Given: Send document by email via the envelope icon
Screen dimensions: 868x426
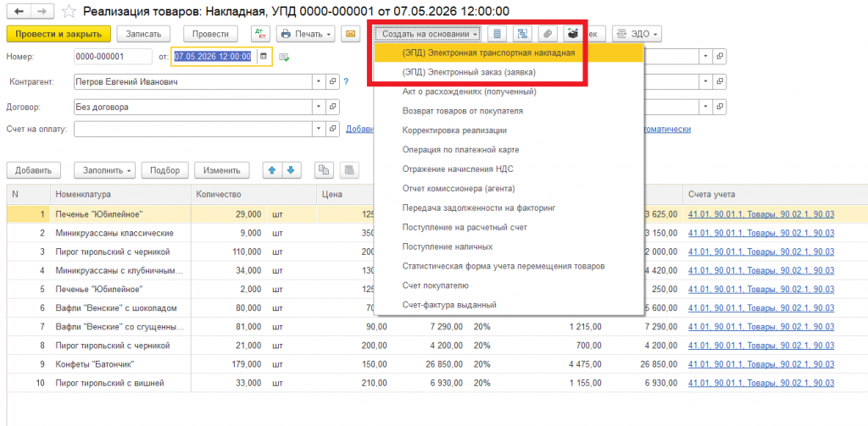Looking at the screenshot, I should 350,34.
